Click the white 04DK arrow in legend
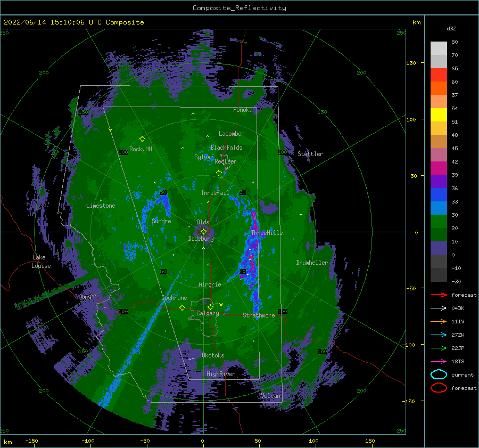 point(439,308)
